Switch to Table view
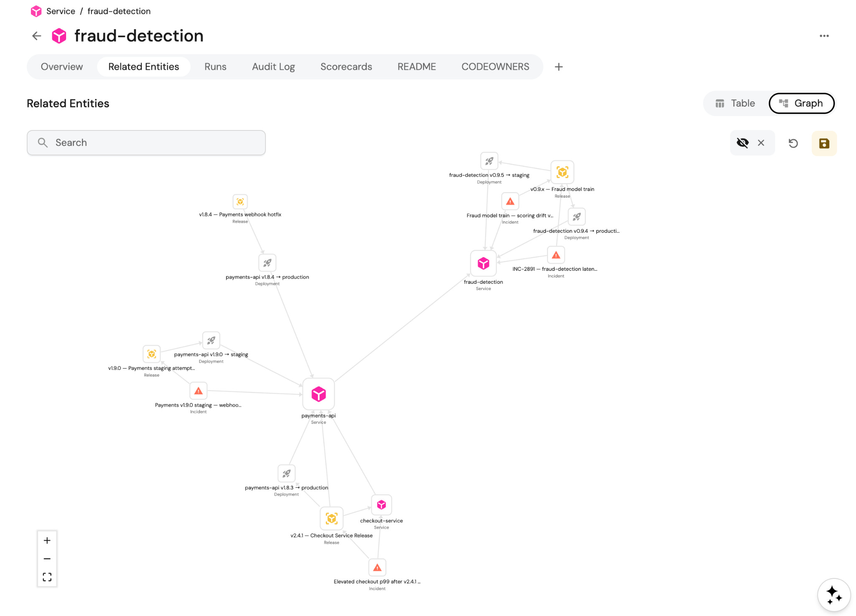 pos(736,103)
